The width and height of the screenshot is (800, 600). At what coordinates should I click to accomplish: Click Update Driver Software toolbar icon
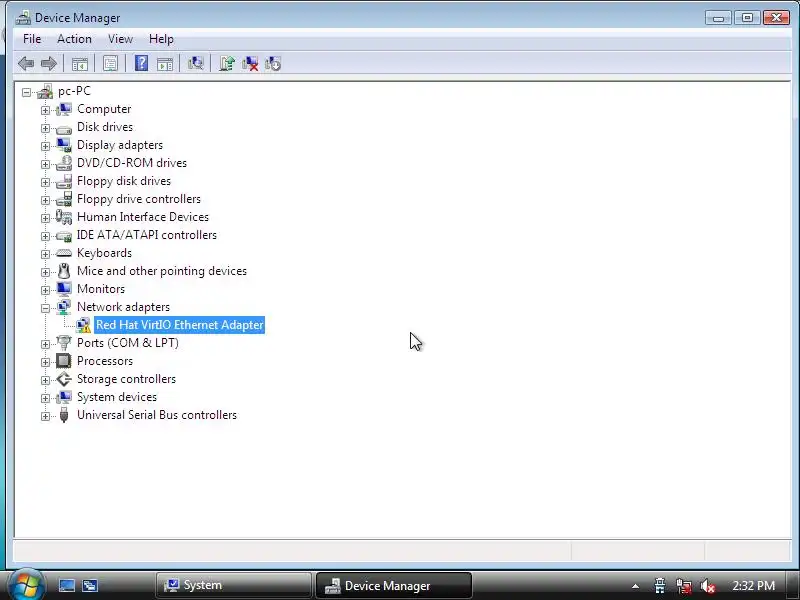[227, 63]
